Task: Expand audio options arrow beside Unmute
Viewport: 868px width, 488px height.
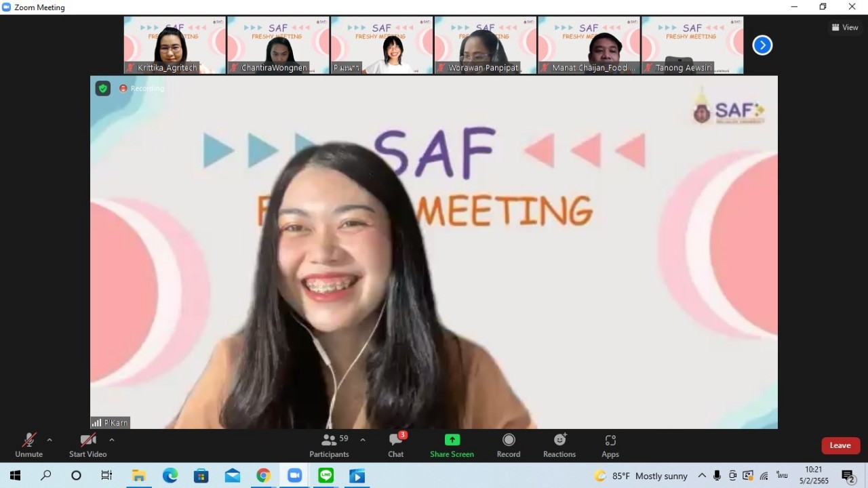Action: [50, 440]
